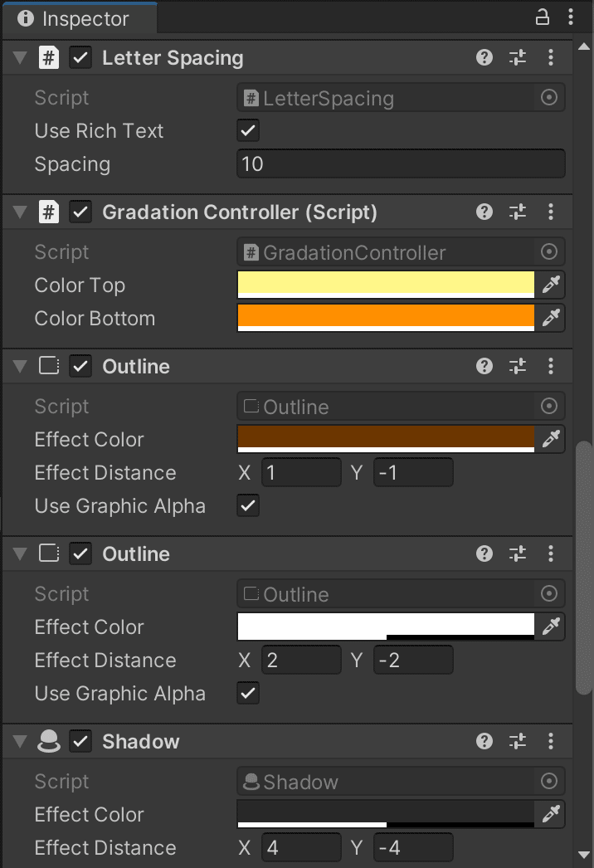Image resolution: width=594 pixels, height=868 pixels.
Task: Toggle Use Graphic Alpha on first Outline
Action: 248,505
